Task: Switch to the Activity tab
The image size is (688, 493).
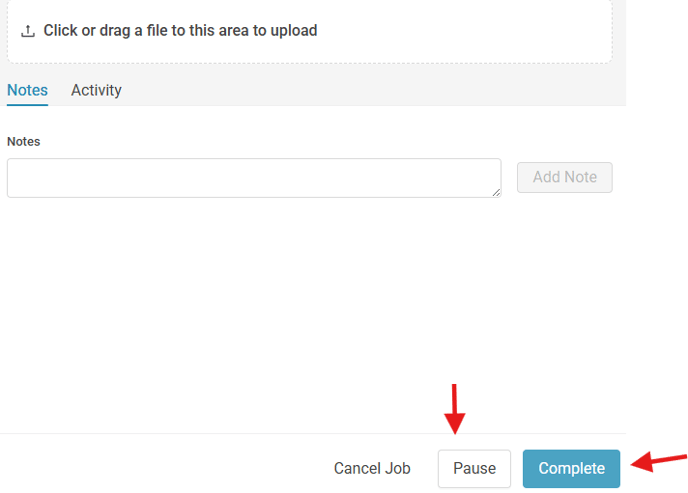Action: coord(96,90)
